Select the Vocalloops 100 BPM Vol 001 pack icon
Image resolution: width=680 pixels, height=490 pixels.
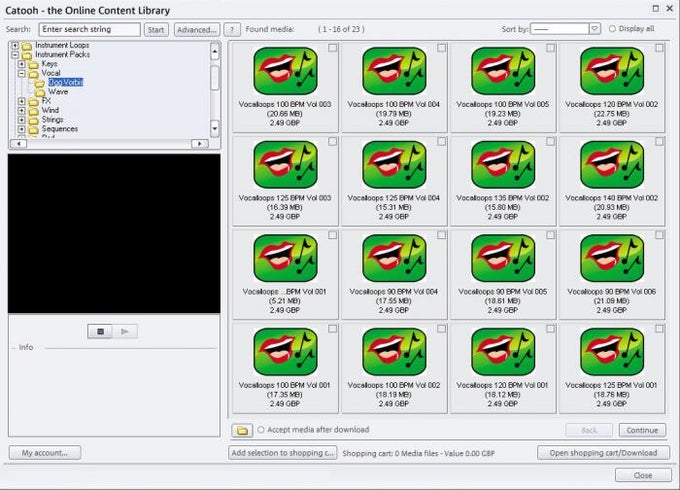pos(285,352)
